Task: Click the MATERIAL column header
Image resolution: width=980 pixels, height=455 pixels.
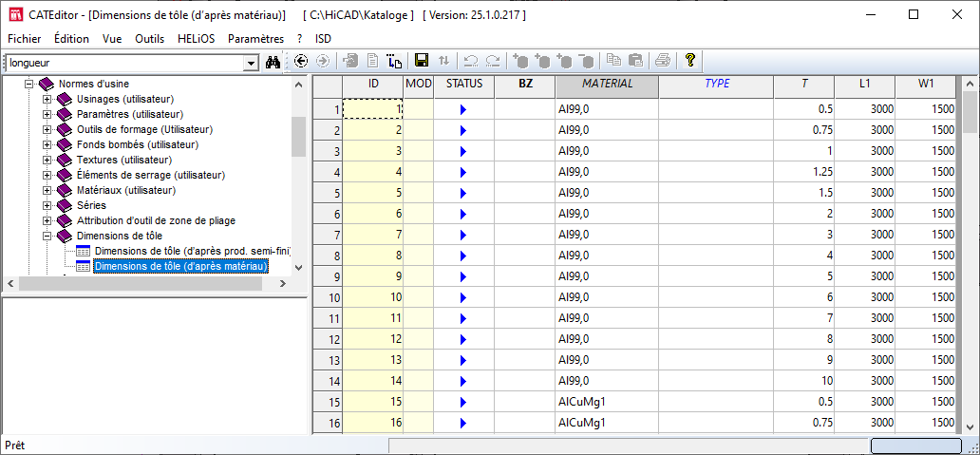Action: (607, 84)
